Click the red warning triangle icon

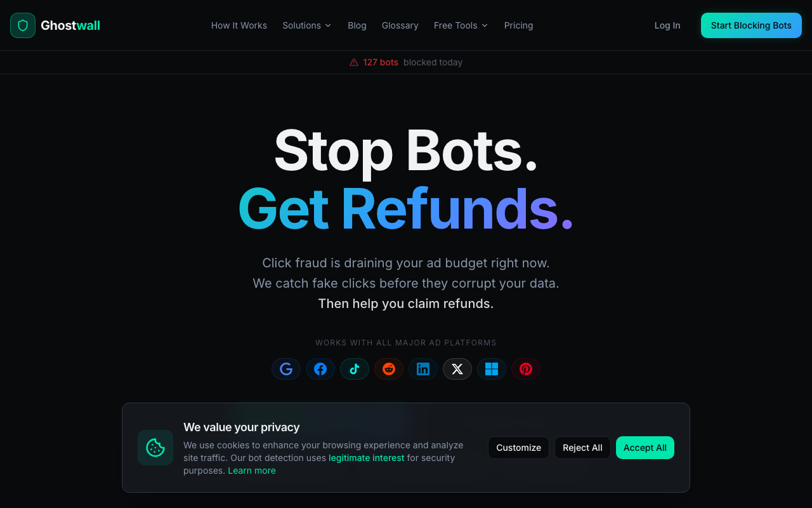pyautogui.click(x=354, y=62)
